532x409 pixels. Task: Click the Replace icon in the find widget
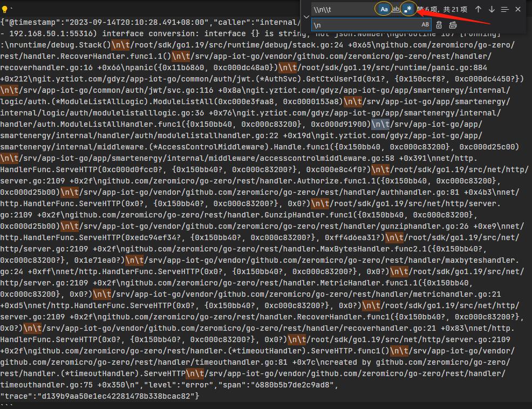click(x=439, y=24)
